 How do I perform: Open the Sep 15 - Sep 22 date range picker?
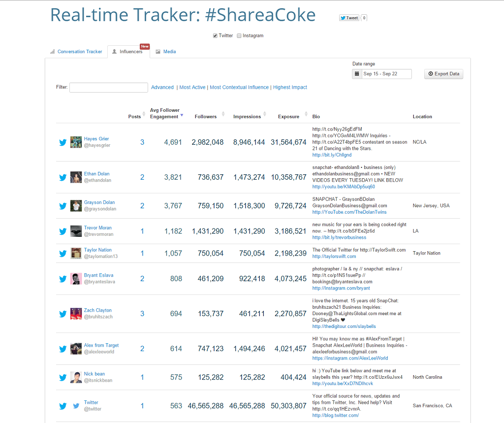pyautogui.click(x=387, y=74)
